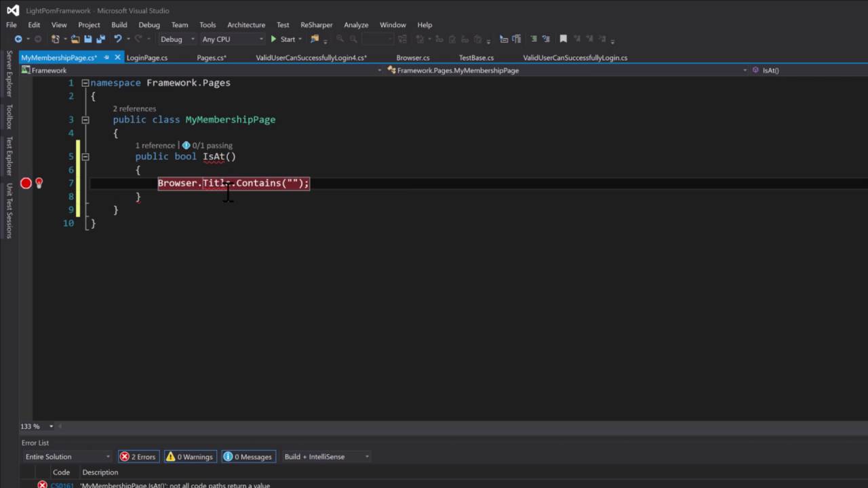Click the Visual Studio logo icon
Image resolution: width=868 pixels, height=488 pixels.
click(13, 10)
